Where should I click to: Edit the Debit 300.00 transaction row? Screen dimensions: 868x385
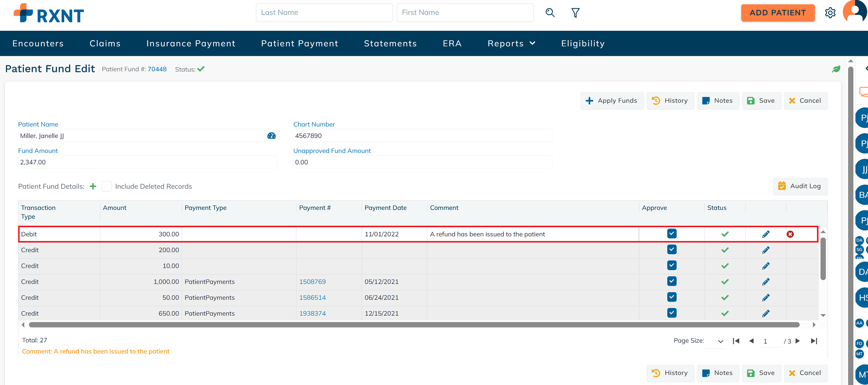[x=766, y=234]
